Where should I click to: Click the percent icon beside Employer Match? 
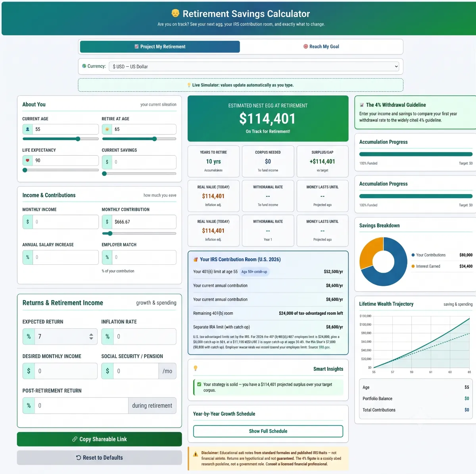[x=107, y=257]
